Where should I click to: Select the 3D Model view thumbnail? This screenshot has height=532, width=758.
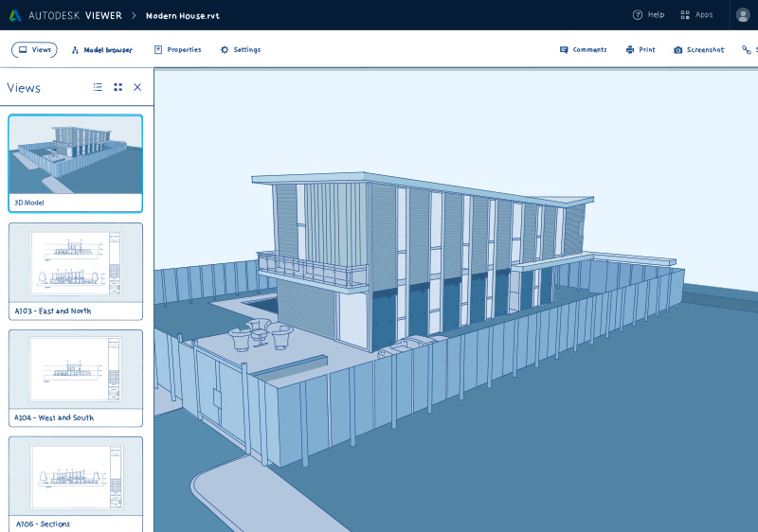(76, 163)
